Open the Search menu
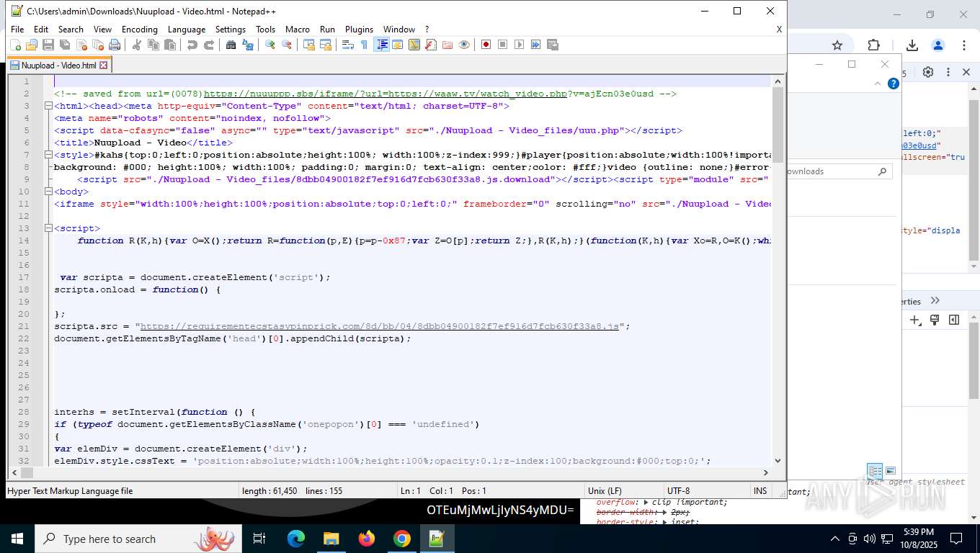Screen dimensions: 980x553 (x=71, y=30)
